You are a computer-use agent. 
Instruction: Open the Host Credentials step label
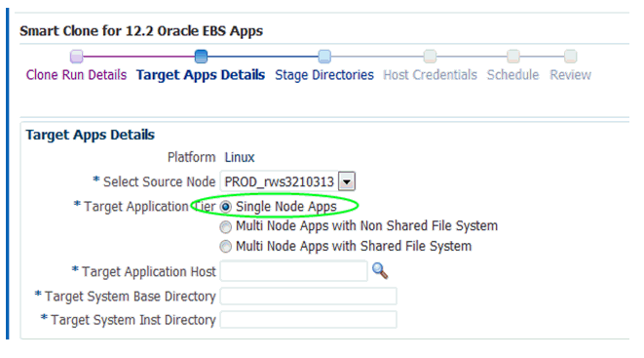(x=430, y=75)
